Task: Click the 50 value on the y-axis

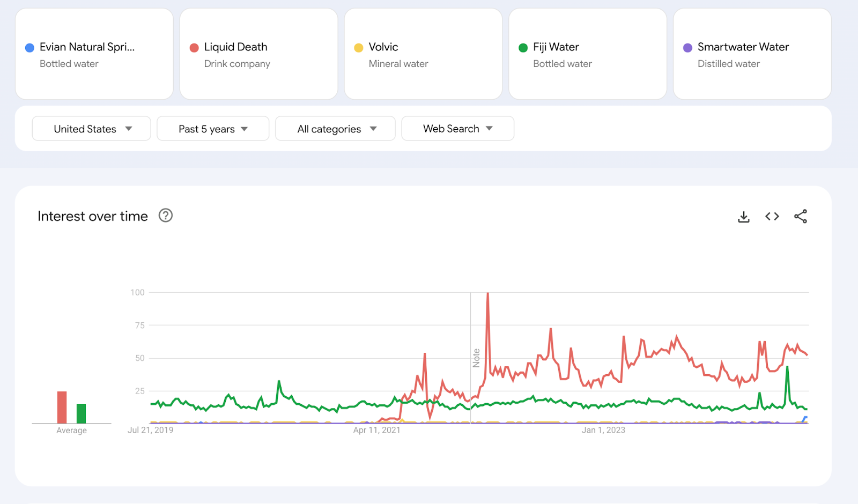Action: 140,358
